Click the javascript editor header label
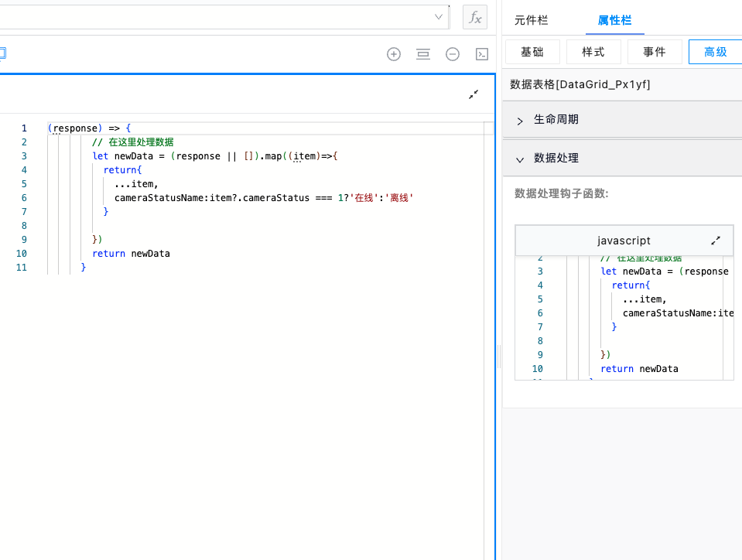This screenshot has height=560, width=742. tap(624, 241)
